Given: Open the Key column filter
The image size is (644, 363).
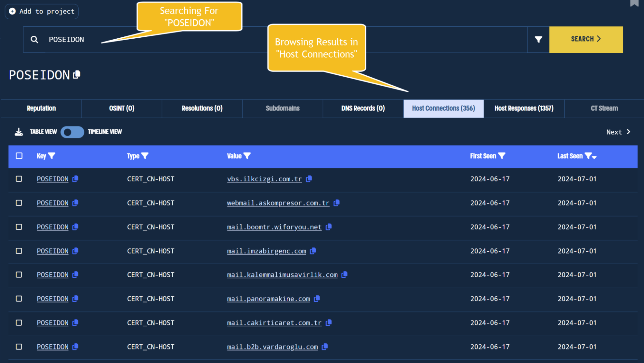Looking at the screenshot, I should (x=52, y=156).
